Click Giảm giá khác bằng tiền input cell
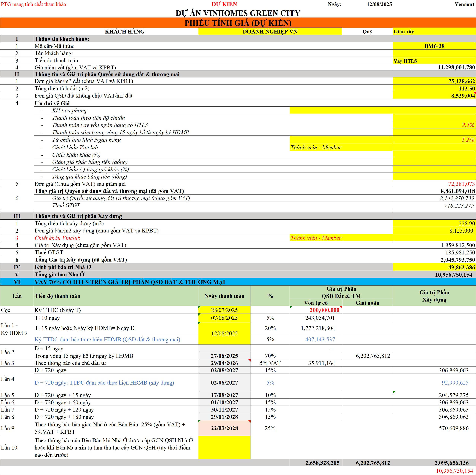476x475 pixels. coord(434,162)
